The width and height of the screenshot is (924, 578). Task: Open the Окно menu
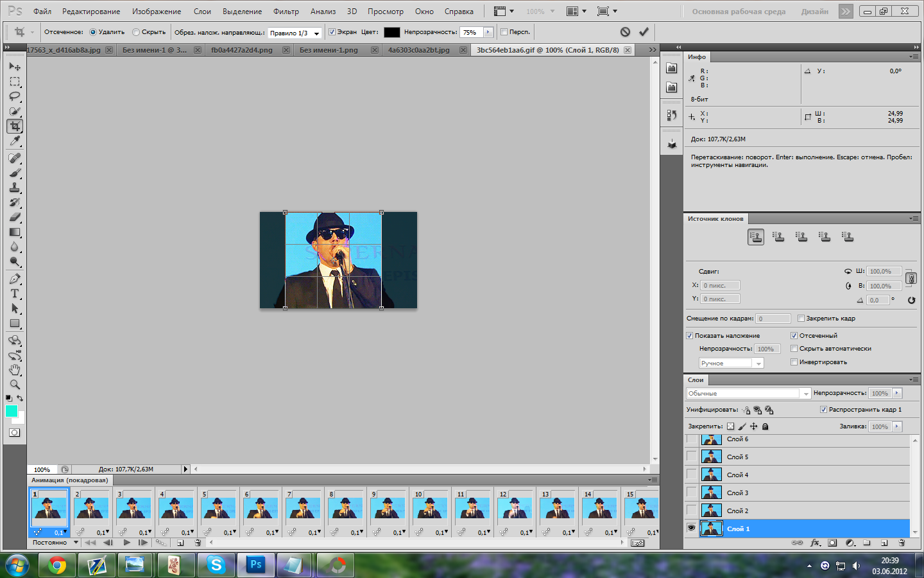click(424, 12)
